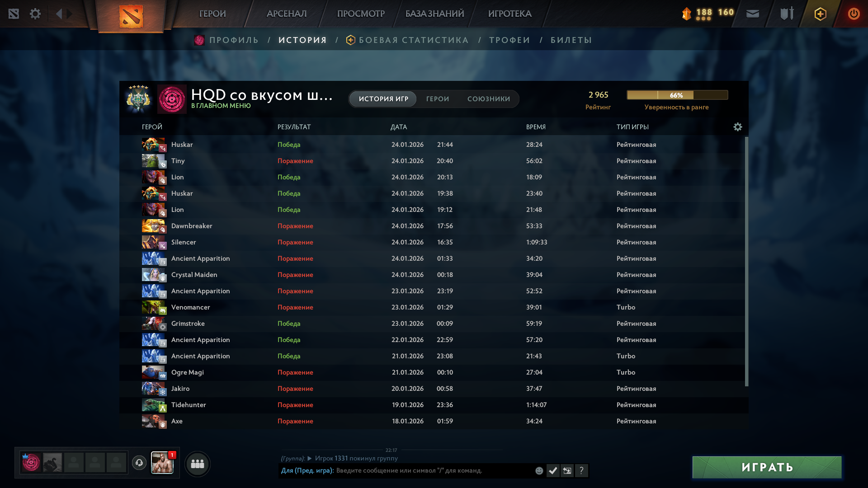Viewport: 868px width, 488px height.
Task: Click the red power quit icon
Action: coord(854,14)
